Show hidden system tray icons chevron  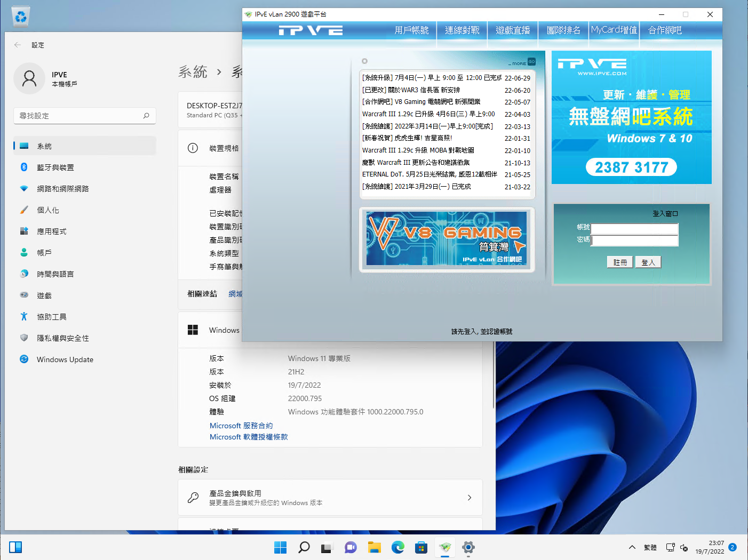[632, 547]
